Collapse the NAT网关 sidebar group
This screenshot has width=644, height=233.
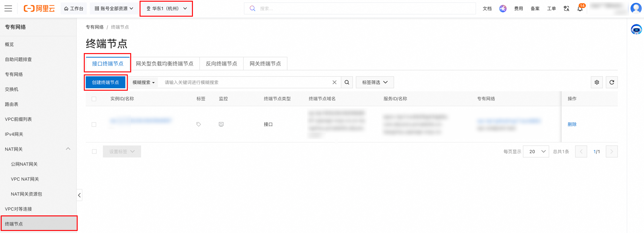tap(68, 149)
